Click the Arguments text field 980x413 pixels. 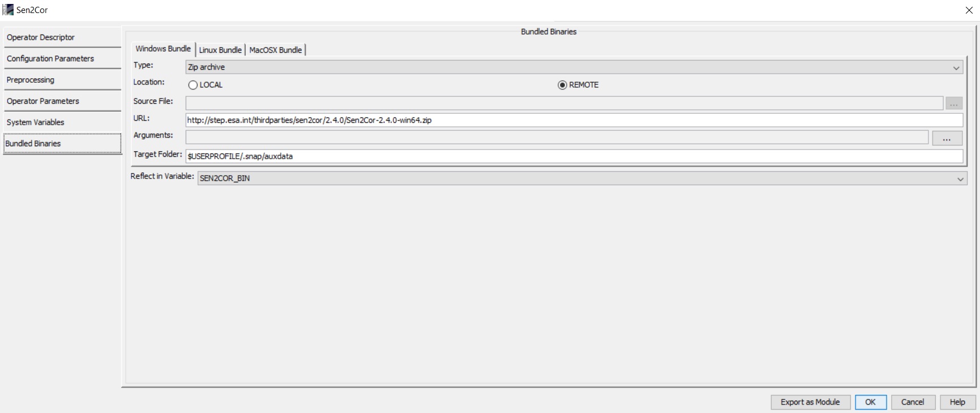coord(557,137)
